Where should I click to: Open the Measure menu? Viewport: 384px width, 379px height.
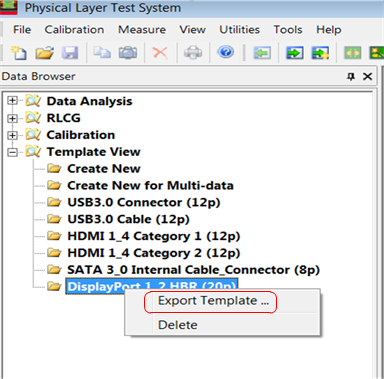[x=142, y=30]
